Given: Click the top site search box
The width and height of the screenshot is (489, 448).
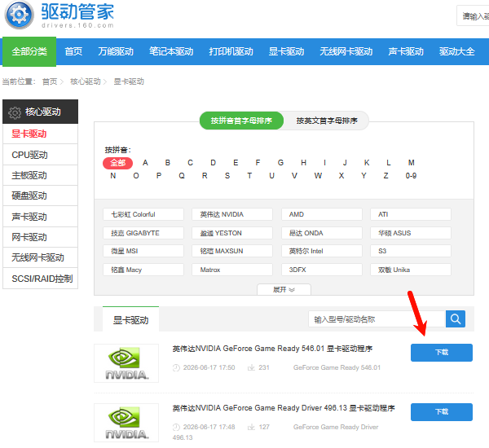Looking at the screenshot, I should 473,15.
